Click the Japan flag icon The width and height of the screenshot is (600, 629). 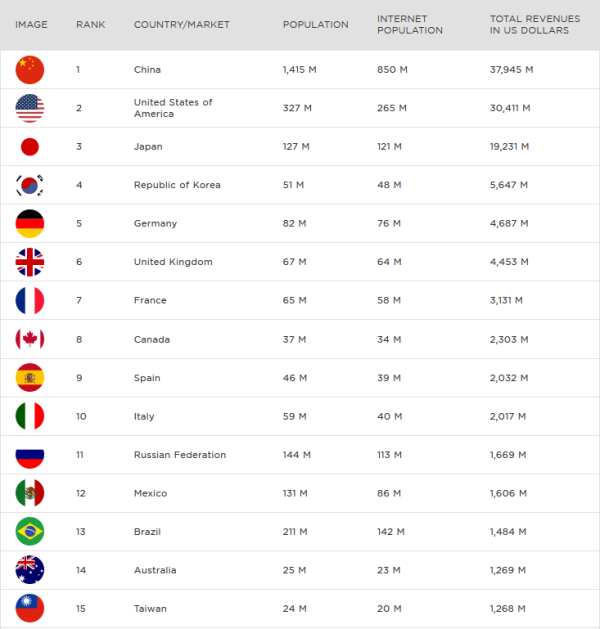[x=30, y=147]
